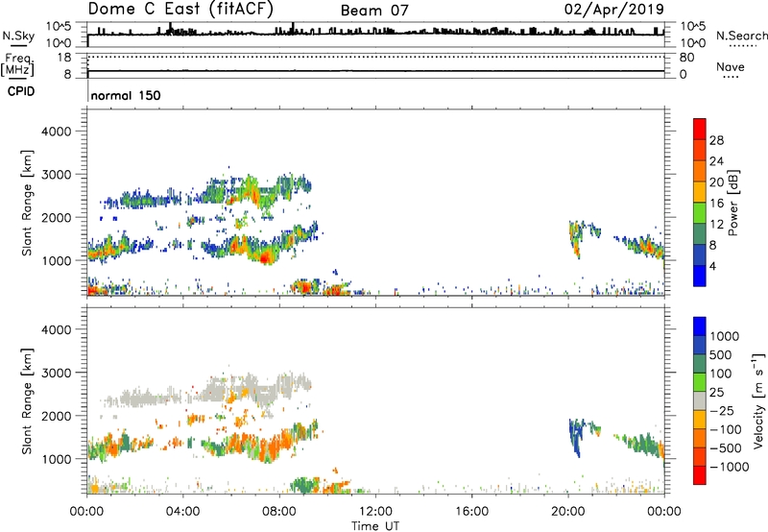768x532 pixels.
Task: Click the "24" label on Power colorbar
Action: pyautogui.click(x=716, y=161)
